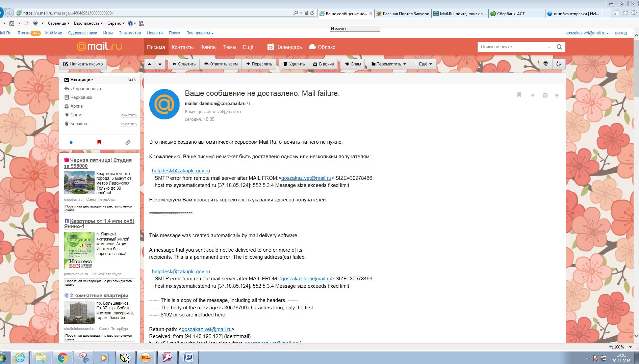Open browser home page icon
Viewport: 639px width, 364px height.
(617, 13)
